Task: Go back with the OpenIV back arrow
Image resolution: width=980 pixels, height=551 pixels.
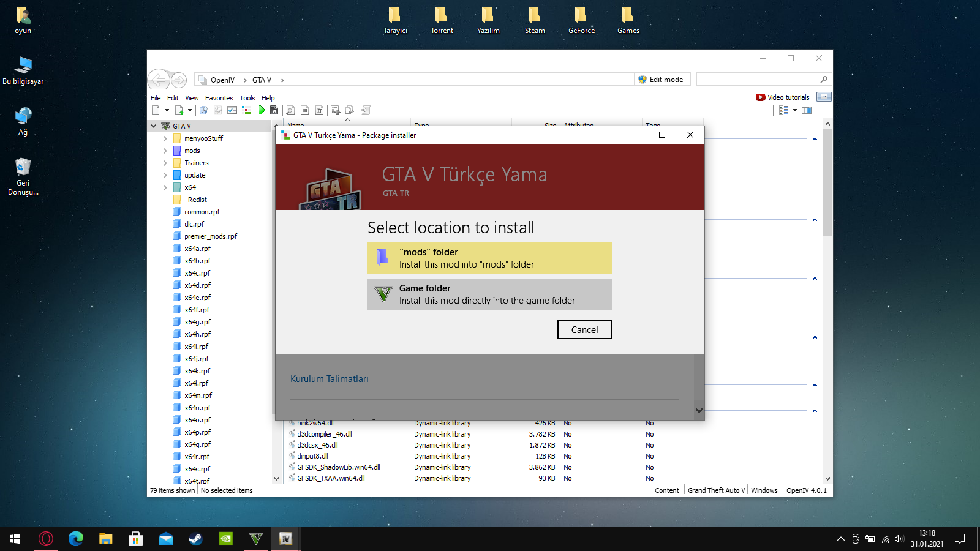Action: tap(159, 80)
